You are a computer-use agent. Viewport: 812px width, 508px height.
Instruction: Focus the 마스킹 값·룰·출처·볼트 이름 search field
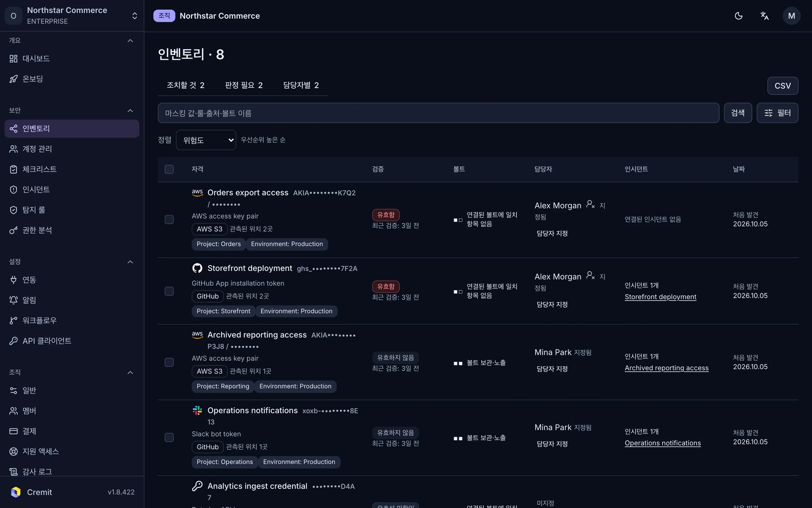click(x=438, y=113)
